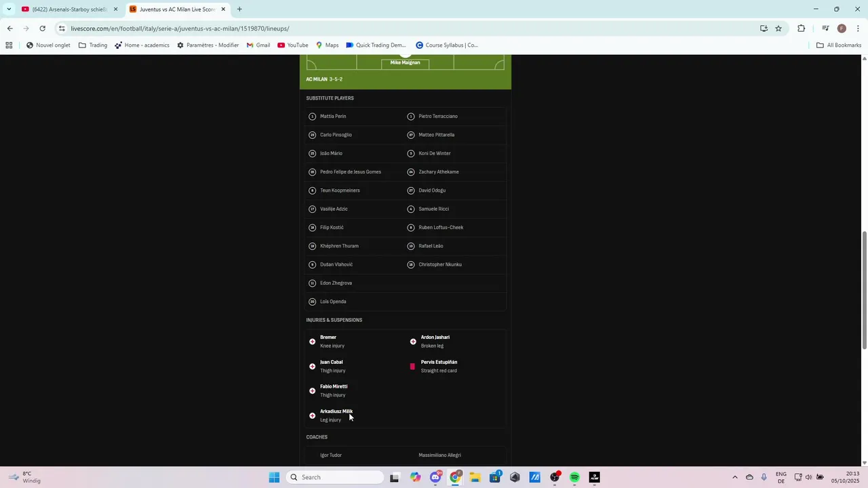Click injury icon next to Ardon Jashari
The height and width of the screenshot is (488, 868).
413,342
